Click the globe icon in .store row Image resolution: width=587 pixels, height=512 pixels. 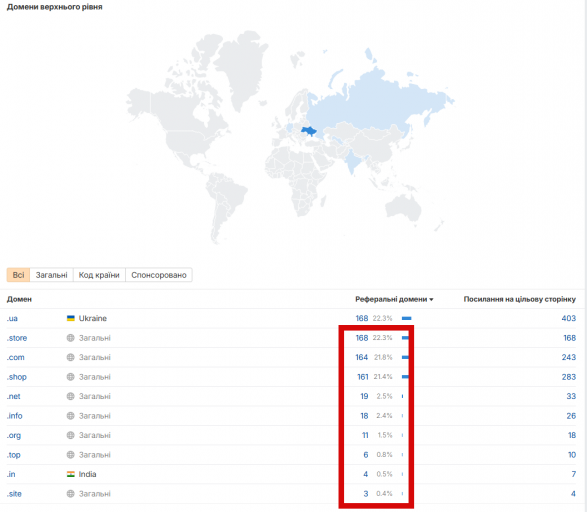(x=70, y=338)
